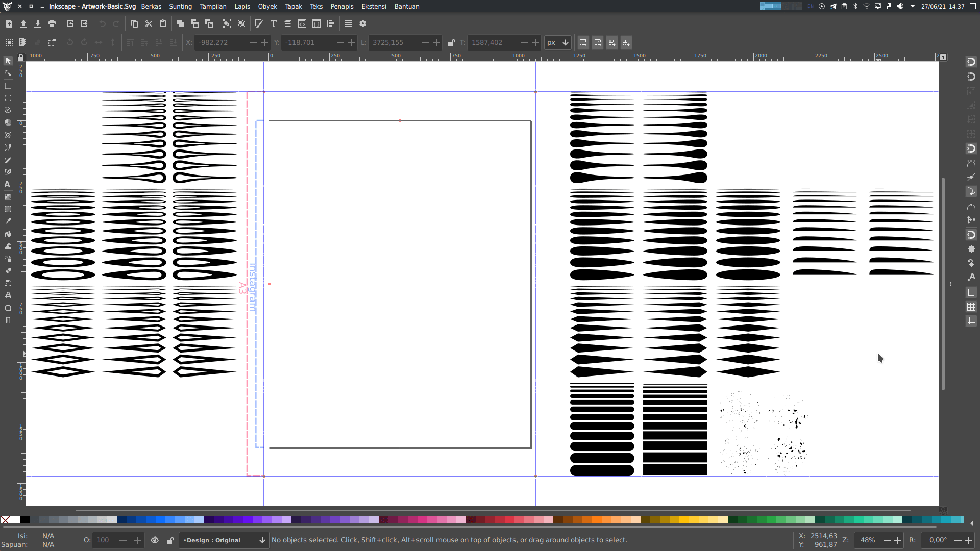Open the Penapis menu

[342, 6]
